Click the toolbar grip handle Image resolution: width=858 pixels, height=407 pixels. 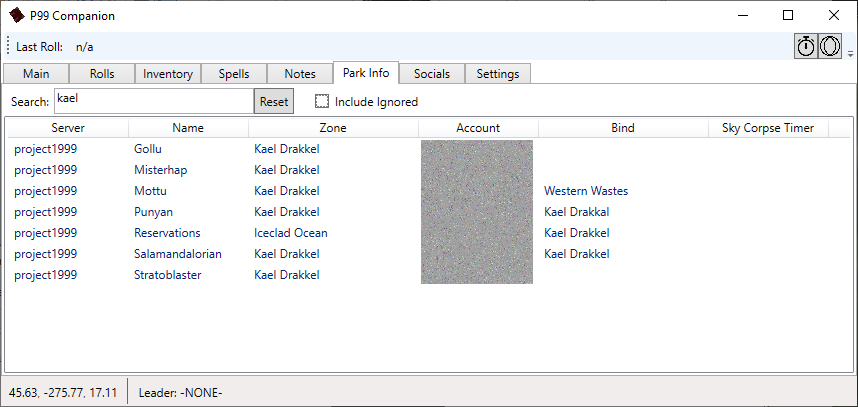click(8, 46)
